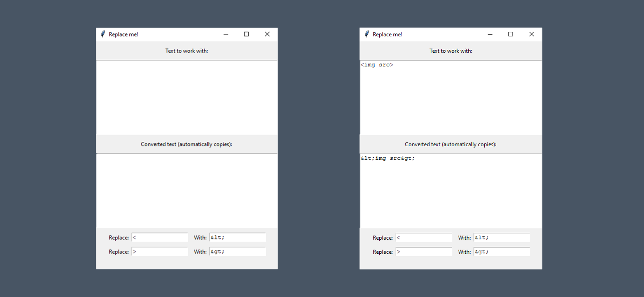Click 'Text to work with:' label in right window
The width and height of the screenshot is (644, 297).
(x=451, y=51)
